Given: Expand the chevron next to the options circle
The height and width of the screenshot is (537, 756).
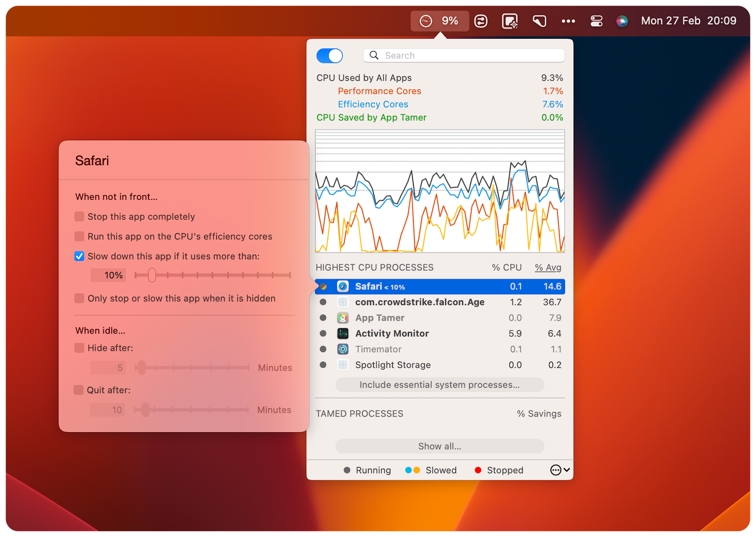Looking at the screenshot, I should click(x=566, y=470).
